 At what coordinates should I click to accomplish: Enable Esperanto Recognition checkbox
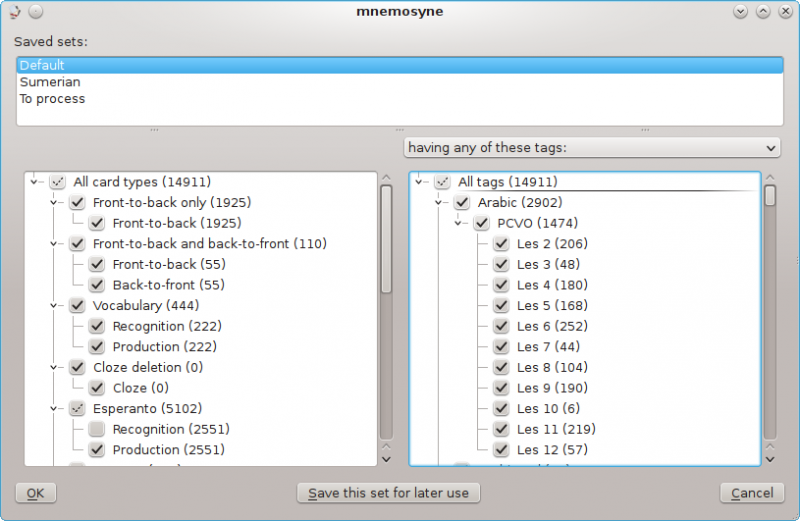(x=97, y=429)
